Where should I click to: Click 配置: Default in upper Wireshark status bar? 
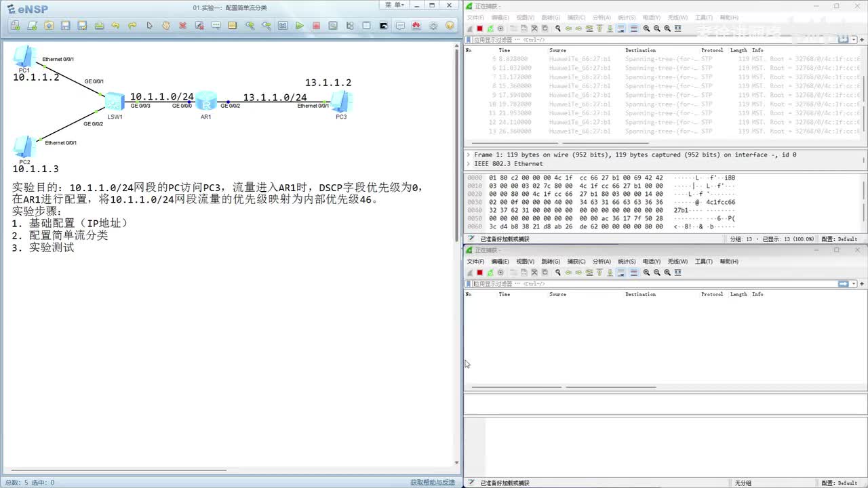tap(840, 239)
